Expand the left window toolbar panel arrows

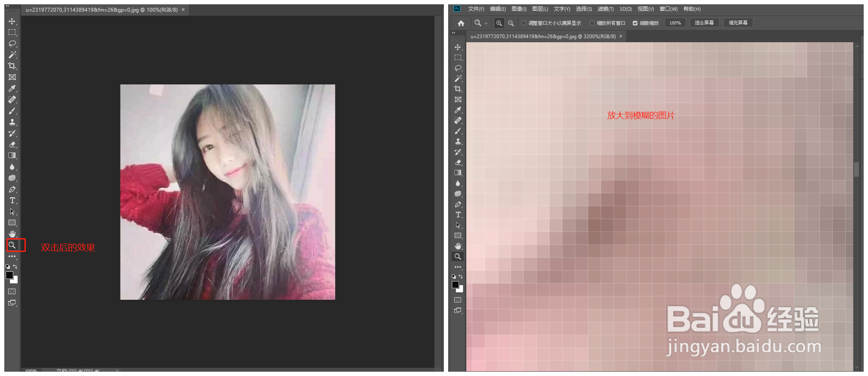click(x=7, y=6)
